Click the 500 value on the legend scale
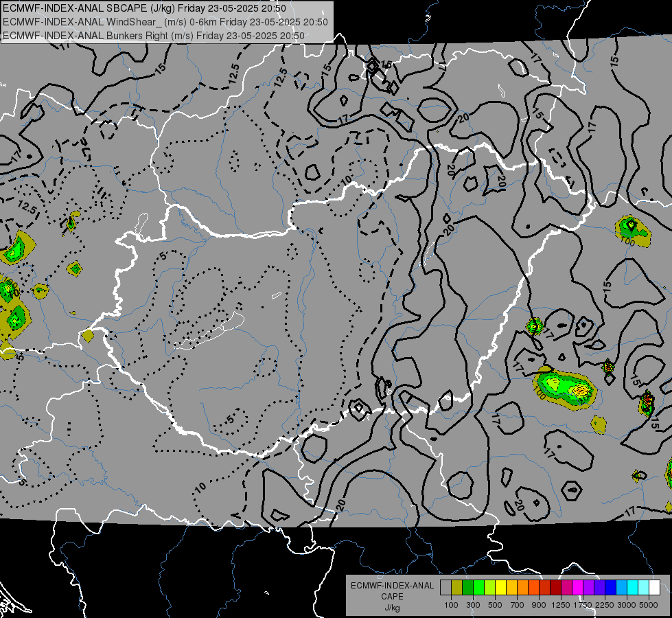The image size is (672, 618). pyautogui.click(x=495, y=605)
